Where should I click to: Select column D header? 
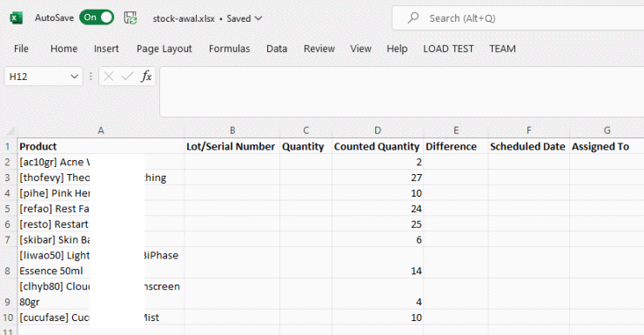(x=378, y=131)
